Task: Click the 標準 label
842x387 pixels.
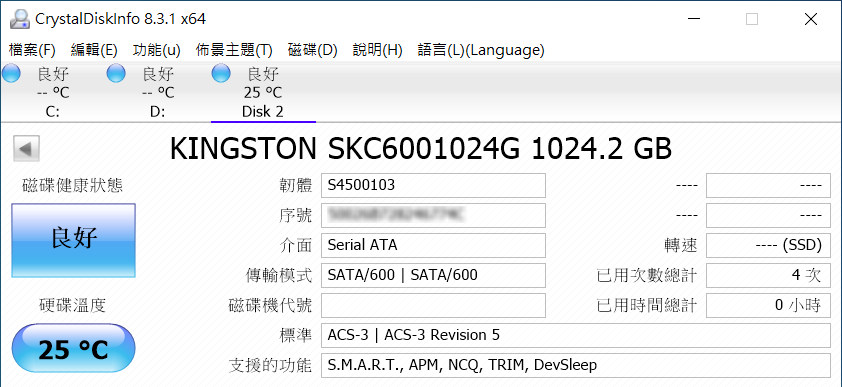Action: pos(296,336)
